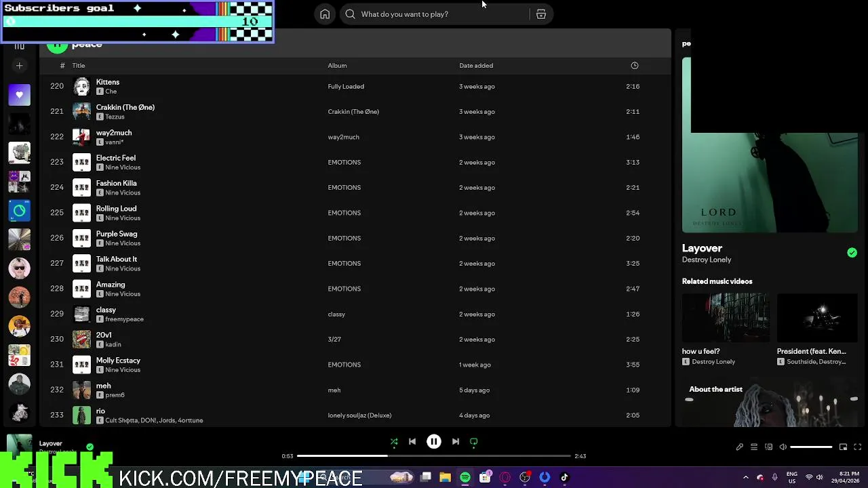Open File Explorer from the taskbar
Viewport: 868px width, 488px height.
click(x=446, y=478)
